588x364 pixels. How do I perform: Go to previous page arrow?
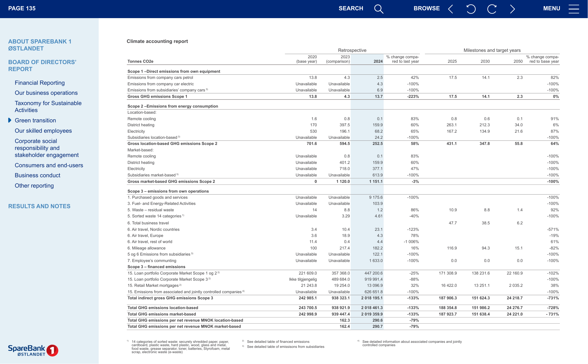click(450, 9)
